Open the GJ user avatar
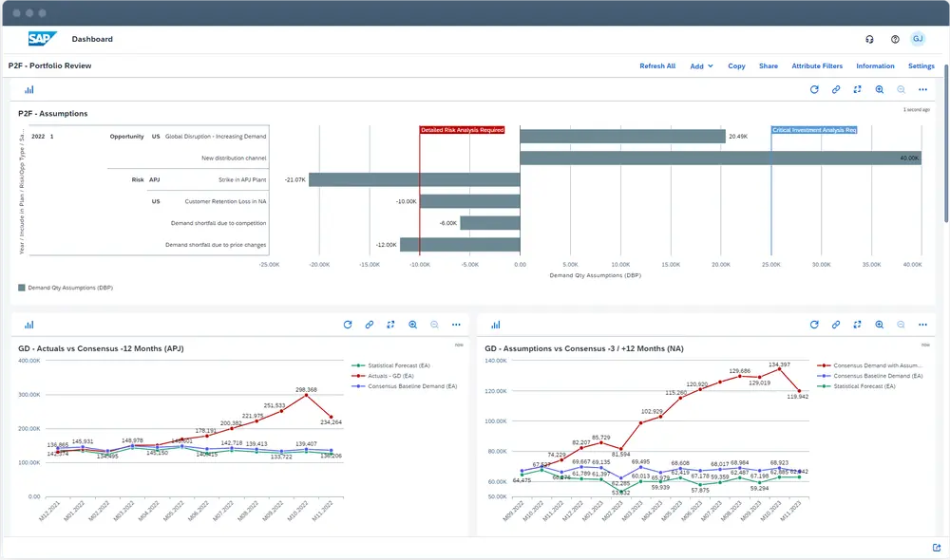 point(918,39)
